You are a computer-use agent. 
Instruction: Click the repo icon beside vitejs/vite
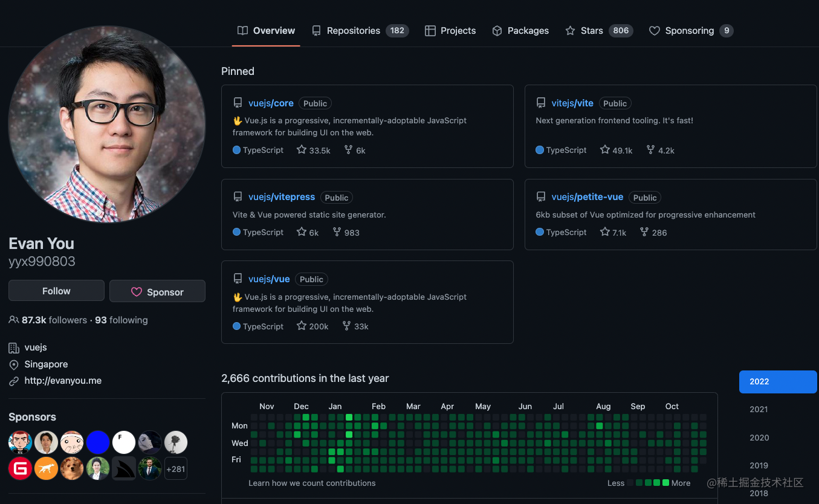(541, 103)
